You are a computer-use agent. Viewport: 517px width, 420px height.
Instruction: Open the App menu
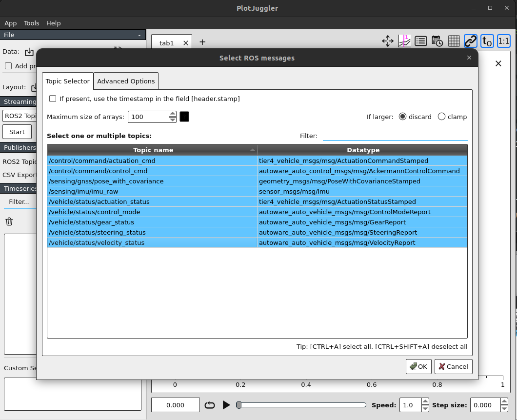[x=11, y=23]
